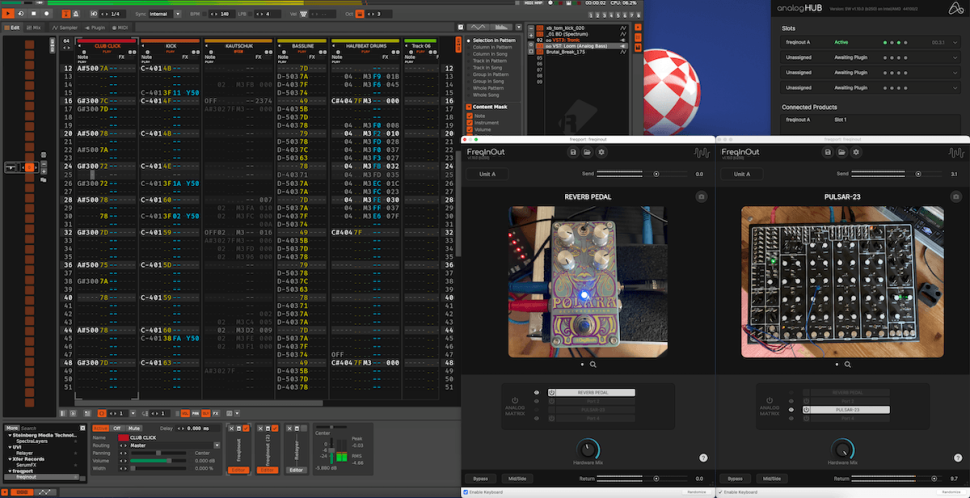Adjust Hardware Mix knob in right FreqInOut

[843, 450]
